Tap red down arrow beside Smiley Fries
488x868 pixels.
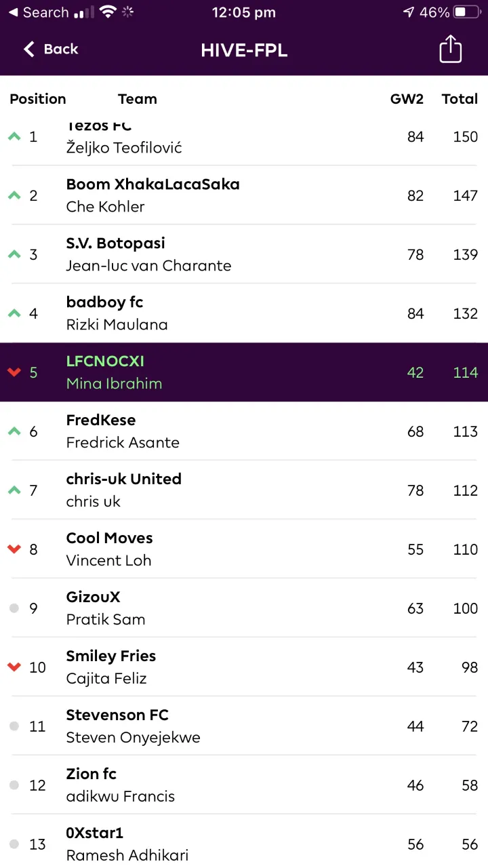point(14,667)
